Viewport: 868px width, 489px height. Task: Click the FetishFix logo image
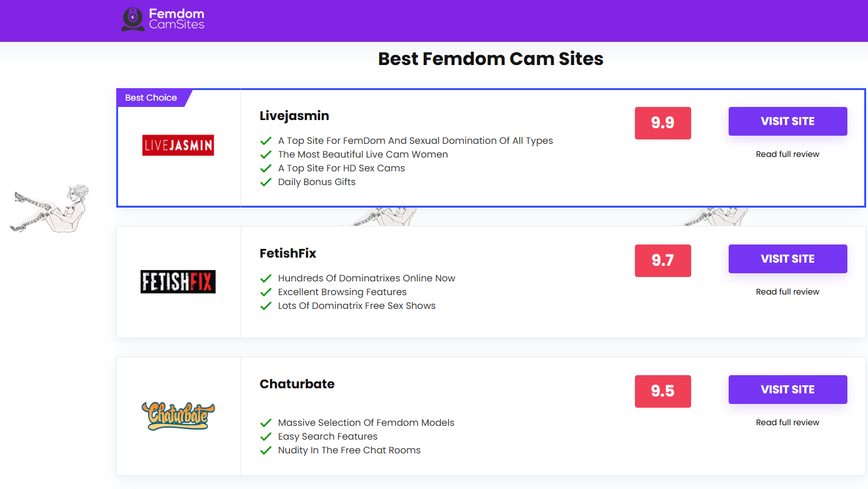[x=178, y=282]
